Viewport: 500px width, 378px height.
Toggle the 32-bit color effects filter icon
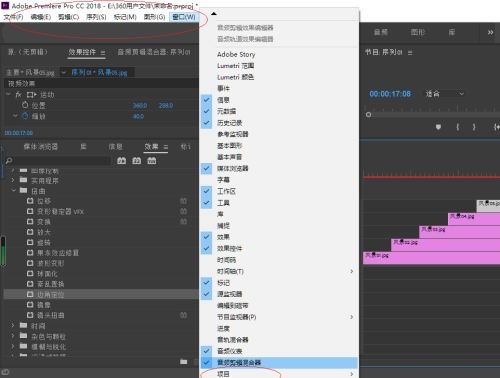point(137,161)
